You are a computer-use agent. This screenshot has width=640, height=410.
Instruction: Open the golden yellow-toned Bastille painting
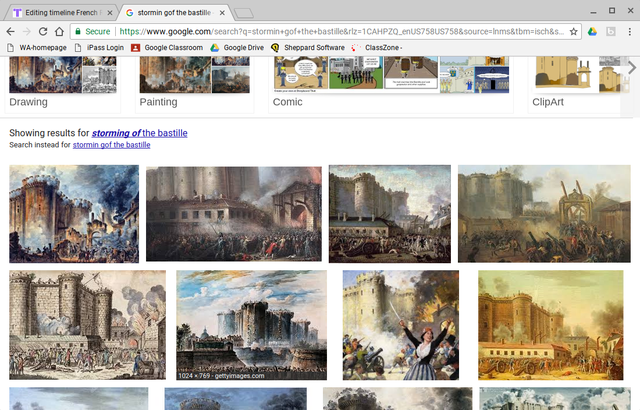(x=551, y=325)
